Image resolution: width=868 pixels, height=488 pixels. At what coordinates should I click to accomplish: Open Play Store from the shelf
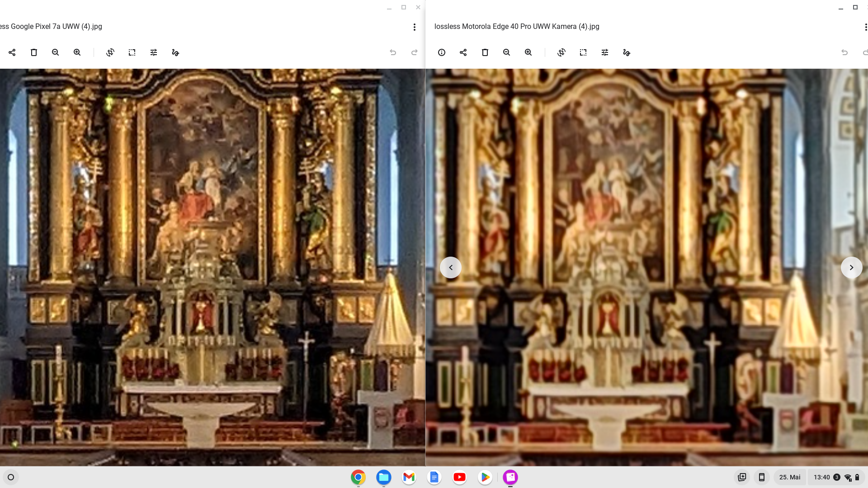(485, 477)
